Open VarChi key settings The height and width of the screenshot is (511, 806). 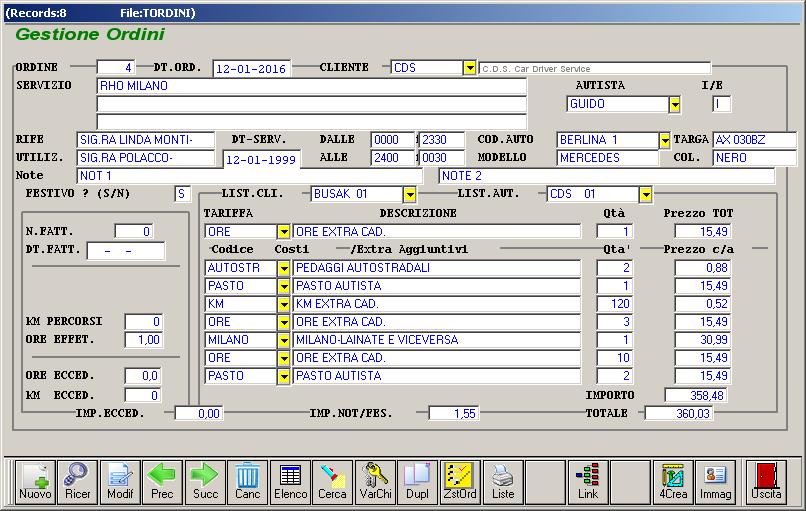tap(375, 481)
